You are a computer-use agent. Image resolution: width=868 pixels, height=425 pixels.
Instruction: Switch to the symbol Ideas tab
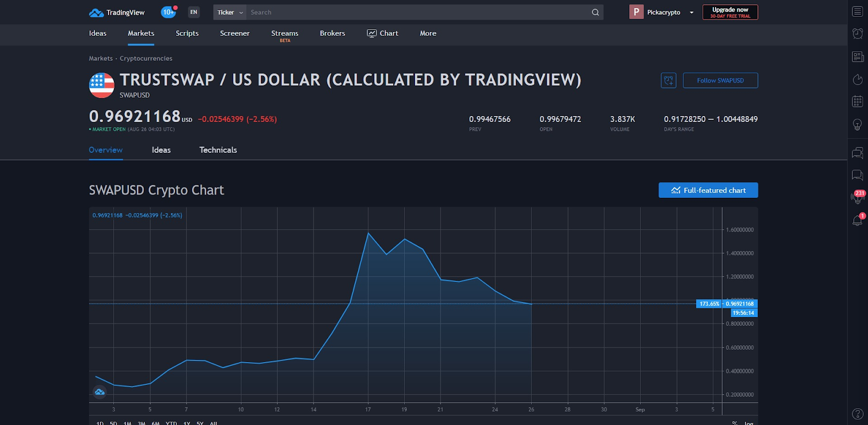pyautogui.click(x=161, y=150)
